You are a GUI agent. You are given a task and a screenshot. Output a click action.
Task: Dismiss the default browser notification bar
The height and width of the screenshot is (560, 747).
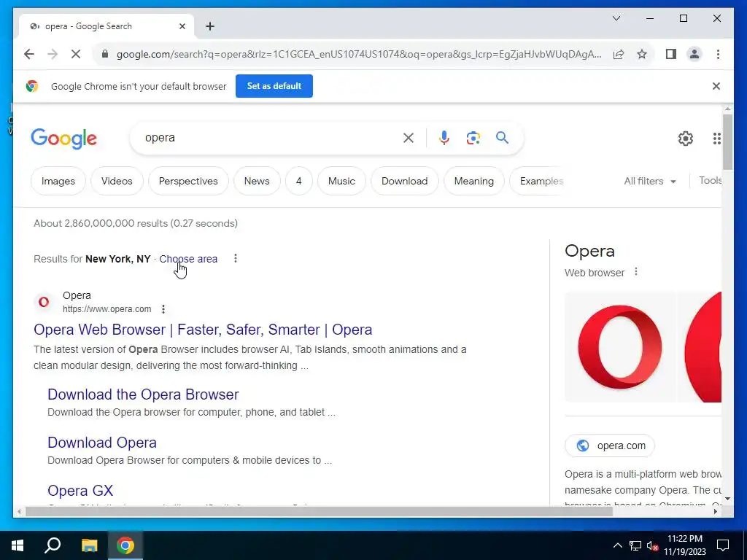pyautogui.click(x=716, y=86)
